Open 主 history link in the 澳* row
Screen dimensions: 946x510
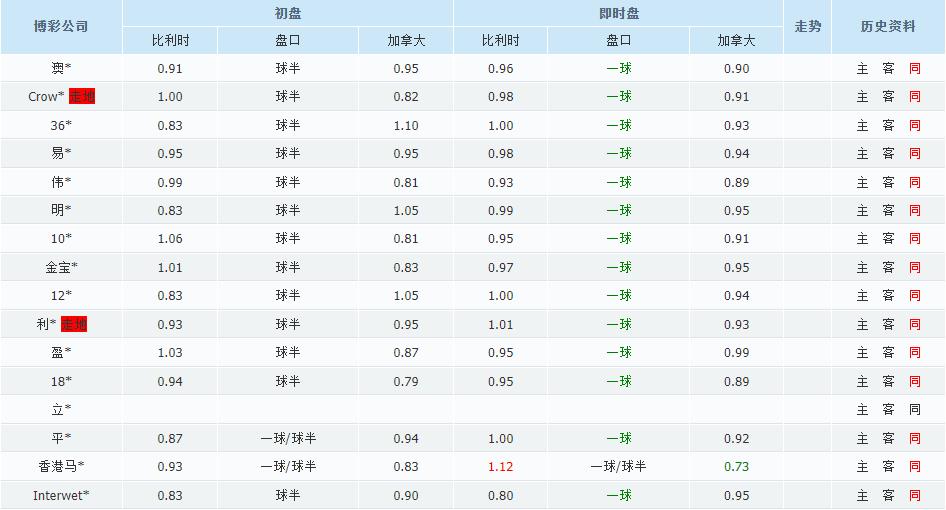click(x=863, y=68)
